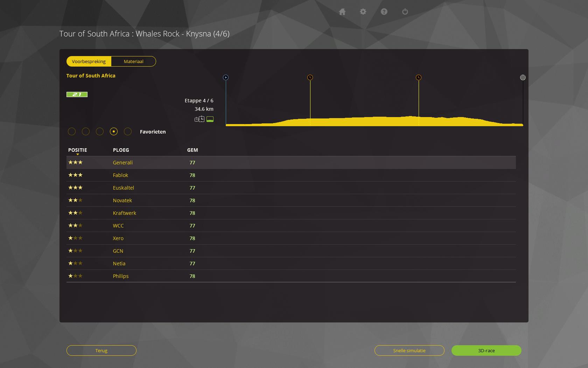Open the GCN team link

[118, 251]
